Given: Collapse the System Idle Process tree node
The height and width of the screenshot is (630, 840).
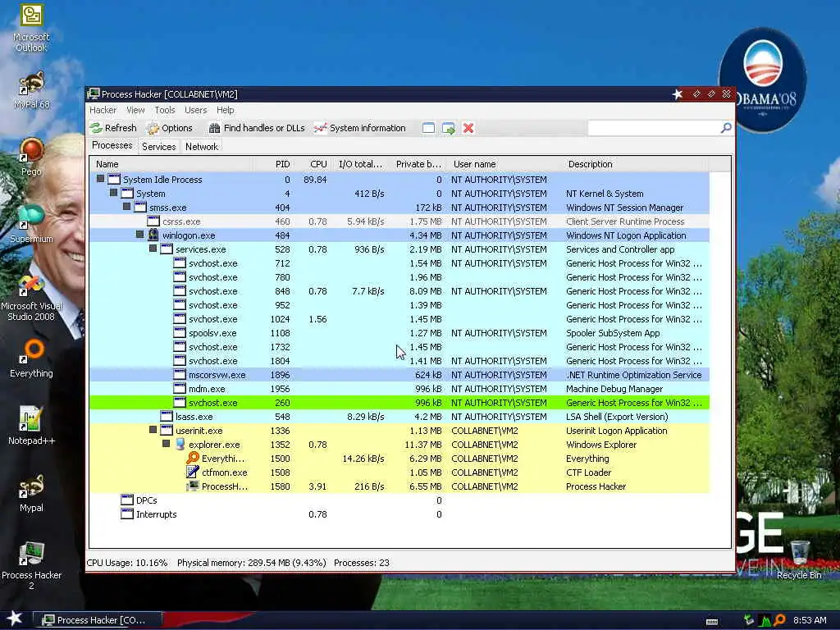Looking at the screenshot, I should [100, 179].
